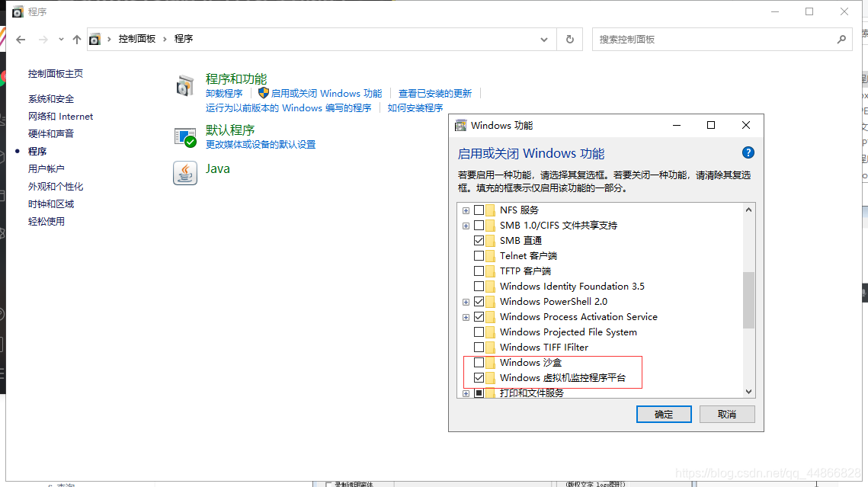Enable Windows TIFF IFilter checkbox
The height and width of the screenshot is (487, 868).
(479, 348)
